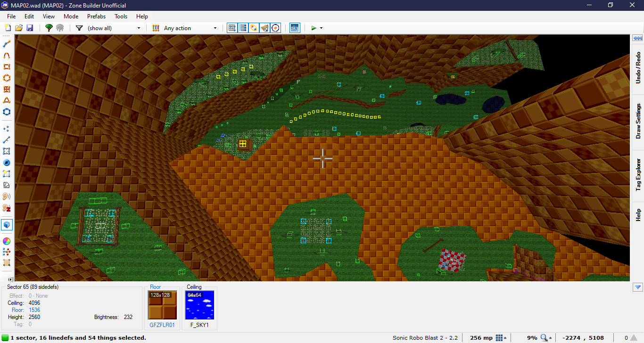Click the tan square mode icon
The height and width of the screenshot is (343, 644).
tap(7, 263)
